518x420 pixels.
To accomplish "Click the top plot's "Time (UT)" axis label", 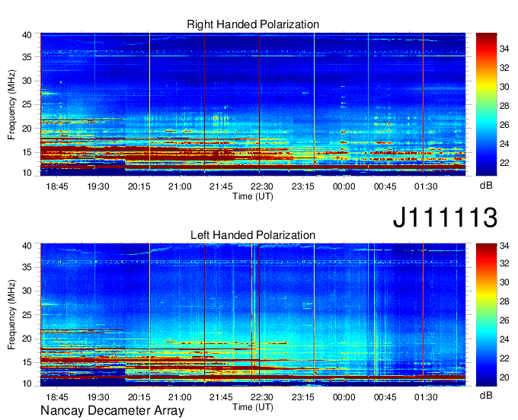I will pos(253,196).
